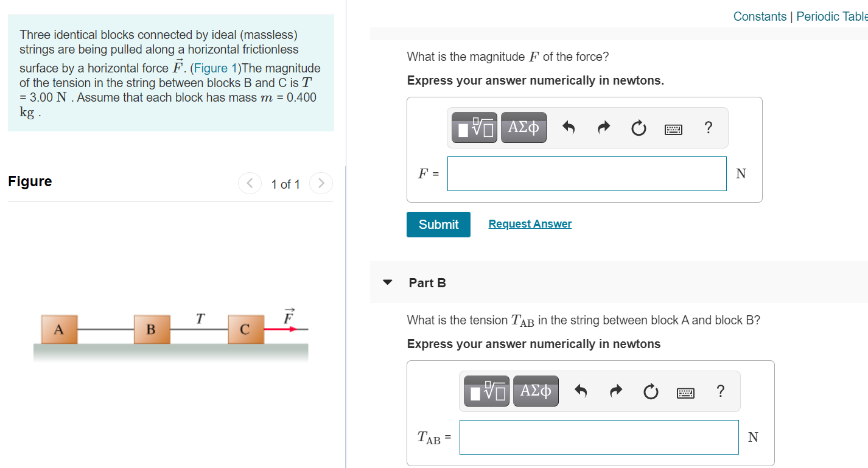This screenshot has width=868, height=468.
Task: Submit the Part A answer
Action: tap(438, 224)
